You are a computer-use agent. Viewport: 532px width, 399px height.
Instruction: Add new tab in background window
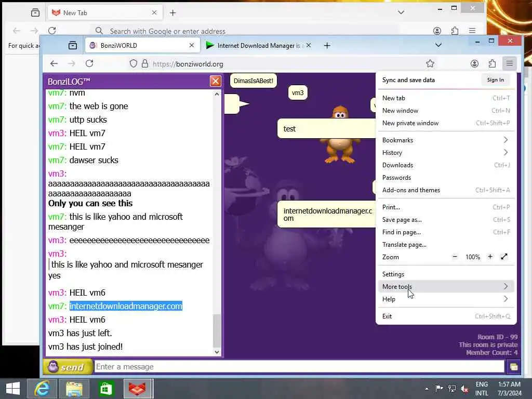172,12
